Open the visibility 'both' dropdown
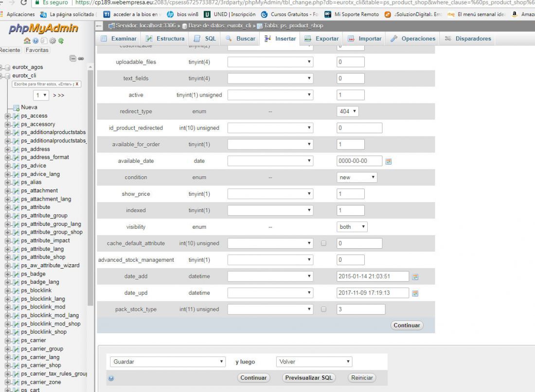The height and width of the screenshot is (392, 535). coord(352,227)
